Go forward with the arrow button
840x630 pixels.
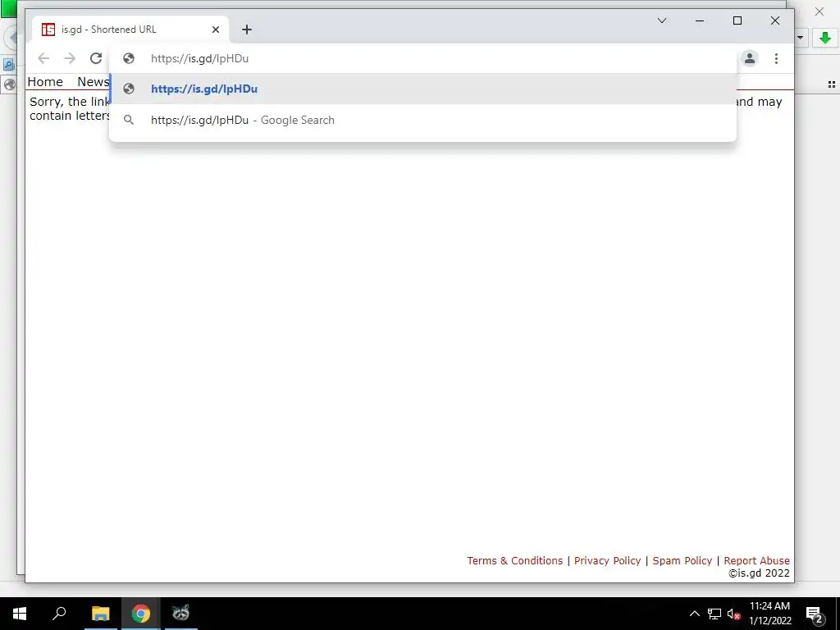pyautogui.click(x=70, y=58)
